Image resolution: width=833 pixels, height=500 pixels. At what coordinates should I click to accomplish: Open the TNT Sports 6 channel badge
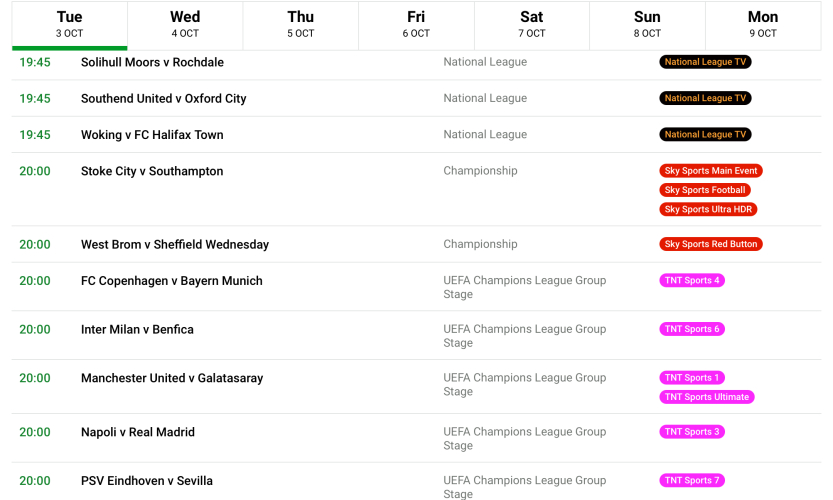click(x=692, y=329)
